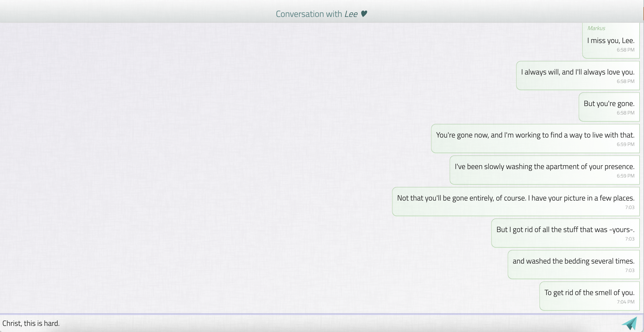The image size is (644, 332).
Task: Select 'I always will, and I'll always love you.' bubble
Action: [578, 75]
